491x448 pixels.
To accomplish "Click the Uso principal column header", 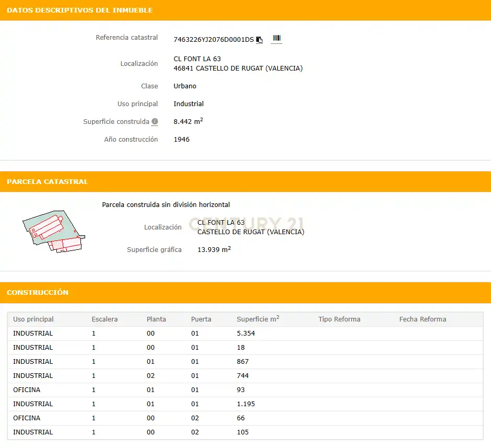I will pyautogui.click(x=33, y=319).
